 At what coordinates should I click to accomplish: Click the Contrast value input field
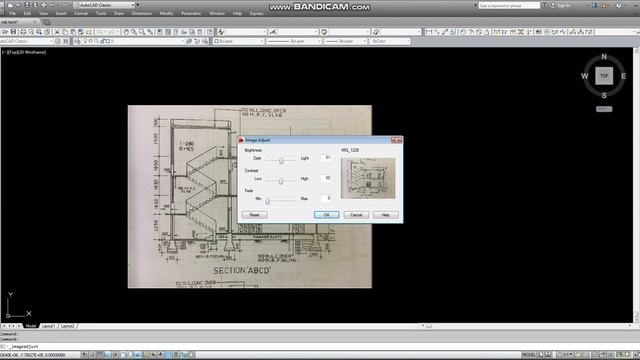(x=327, y=178)
